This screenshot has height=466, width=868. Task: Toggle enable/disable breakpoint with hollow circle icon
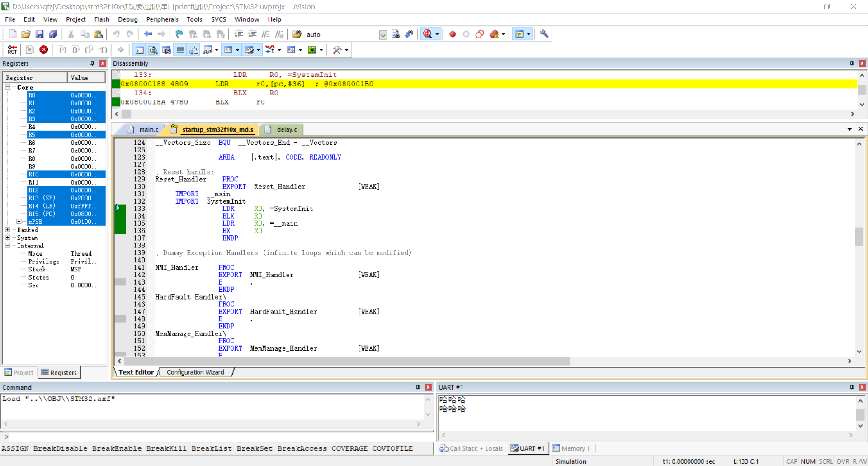coord(466,34)
